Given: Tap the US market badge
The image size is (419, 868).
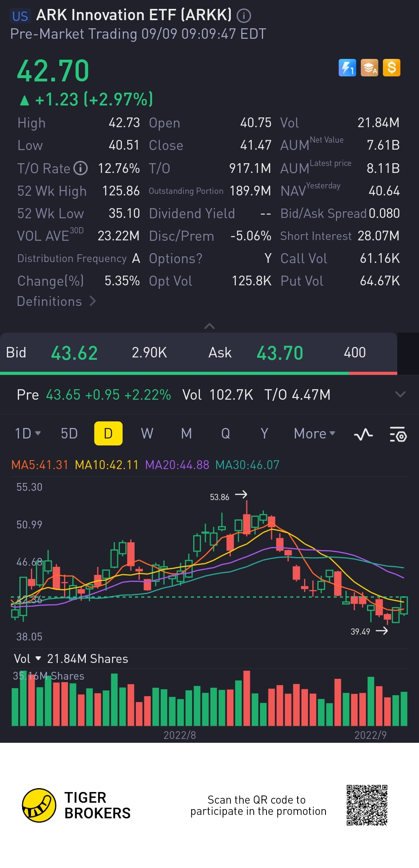Looking at the screenshot, I should pyautogui.click(x=20, y=16).
